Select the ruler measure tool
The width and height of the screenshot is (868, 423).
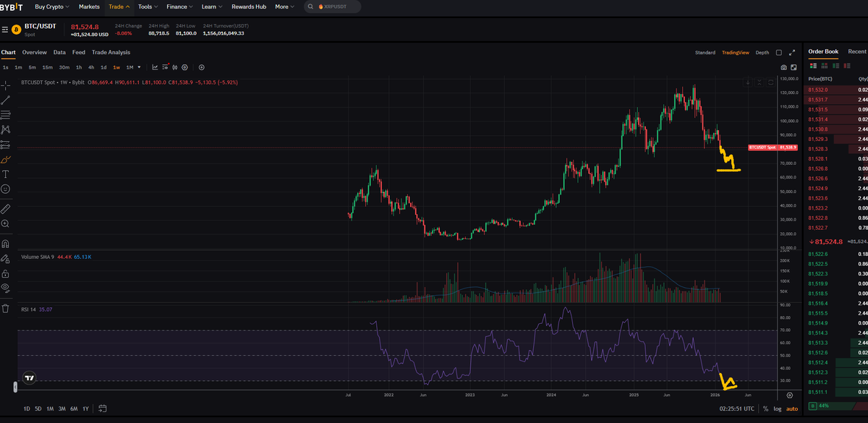pos(6,208)
